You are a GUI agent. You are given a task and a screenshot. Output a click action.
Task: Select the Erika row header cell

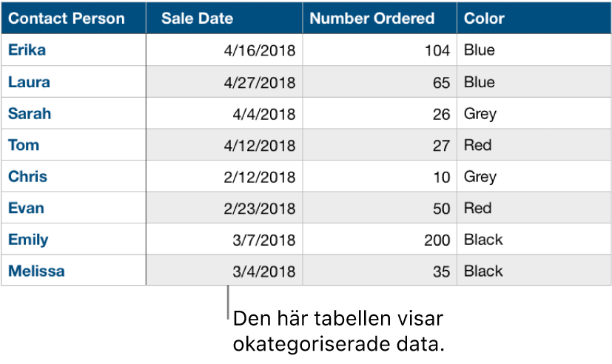pos(27,50)
